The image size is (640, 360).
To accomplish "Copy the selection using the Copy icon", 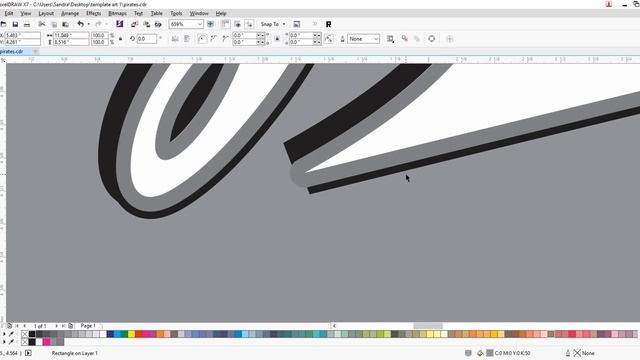I will 54,24.
